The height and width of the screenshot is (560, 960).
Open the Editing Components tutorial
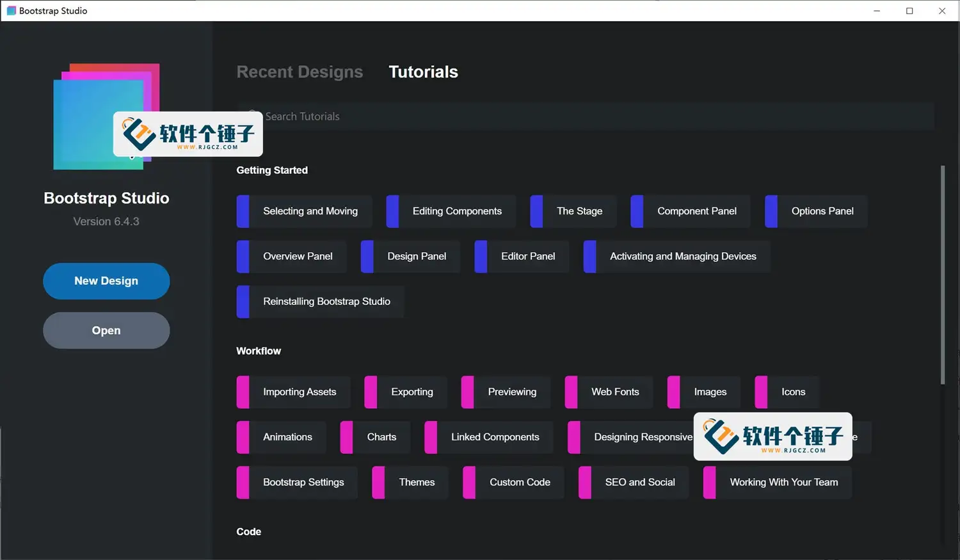[451, 211]
